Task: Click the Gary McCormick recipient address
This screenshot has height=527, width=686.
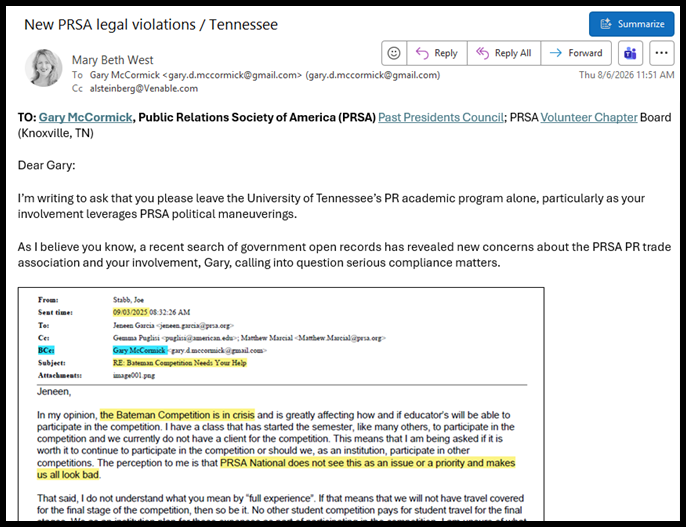Action: pos(265,75)
